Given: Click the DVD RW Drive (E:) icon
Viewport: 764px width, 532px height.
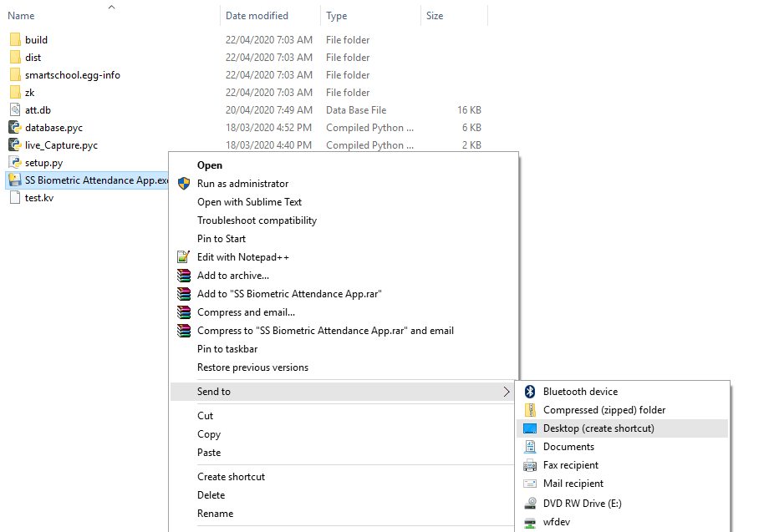Looking at the screenshot, I should point(529,504).
